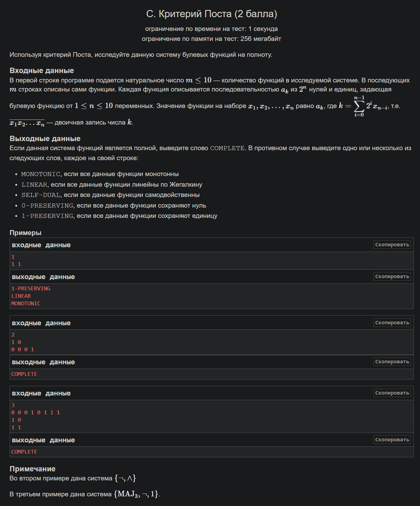Click the "1 1" line in first example input
Screen dimensions: 420x506
coord(16,264)
